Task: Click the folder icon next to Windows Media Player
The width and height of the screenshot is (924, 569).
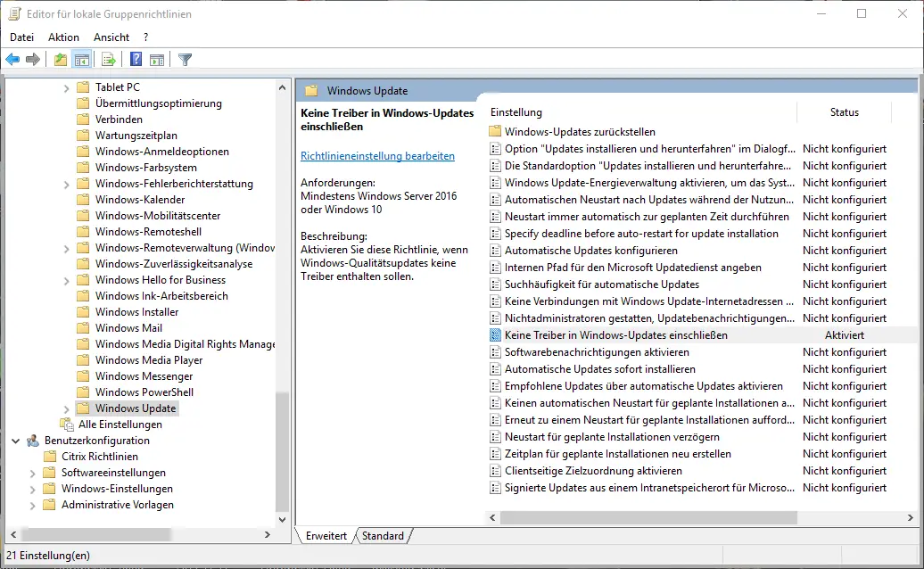Action: coord(83,360)
